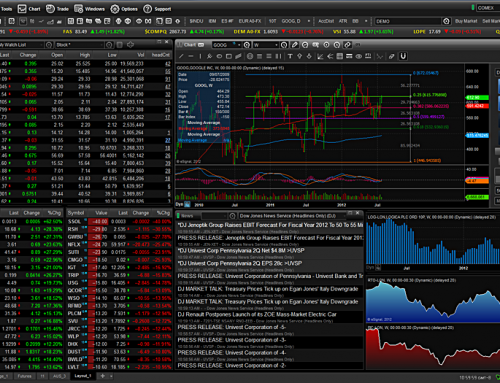
Task: Click the green price label on chart axis
Action: [x=477, y=98]
